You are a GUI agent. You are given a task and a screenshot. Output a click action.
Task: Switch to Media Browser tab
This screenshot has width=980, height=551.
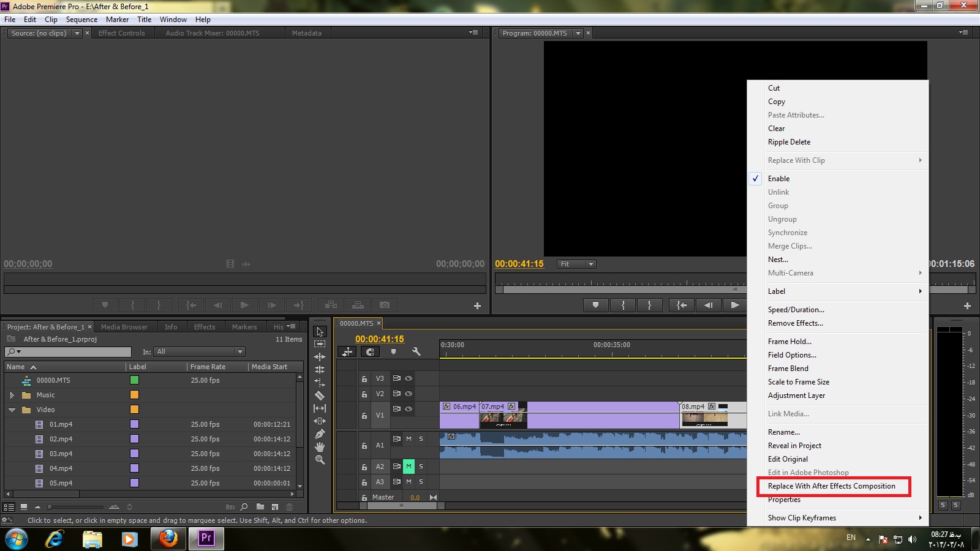coord(124,327)
